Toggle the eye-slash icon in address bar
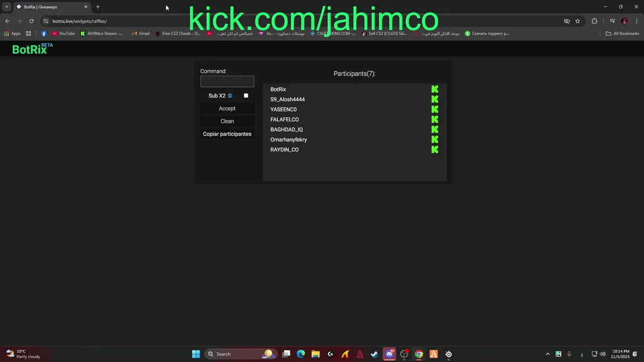This screenshot has height=362, width=644. coord(567,21)
